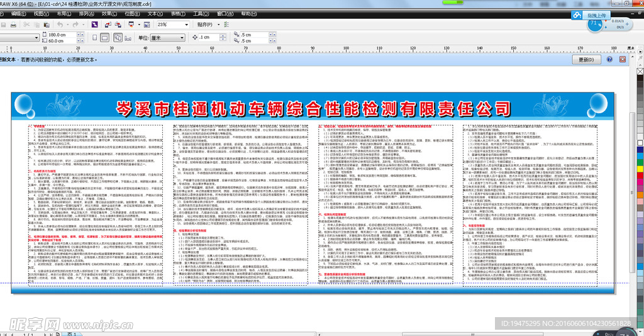Click the Paste clipboard icon
The width and height of the screenshot is (644, 336).
[47, 25]
